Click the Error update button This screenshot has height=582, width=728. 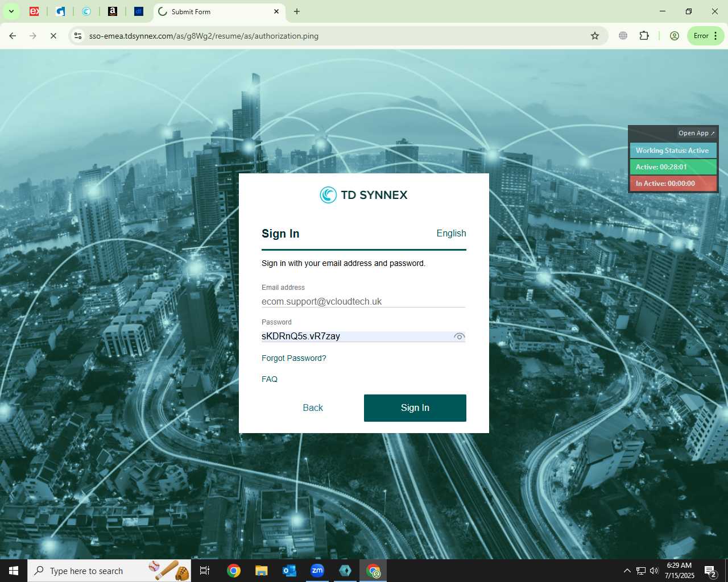tap(706, 36)
